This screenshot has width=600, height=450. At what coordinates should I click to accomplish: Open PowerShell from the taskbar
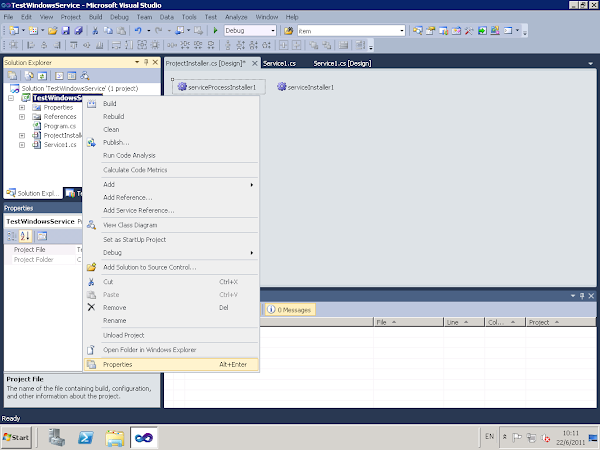[x=85, y=437]
